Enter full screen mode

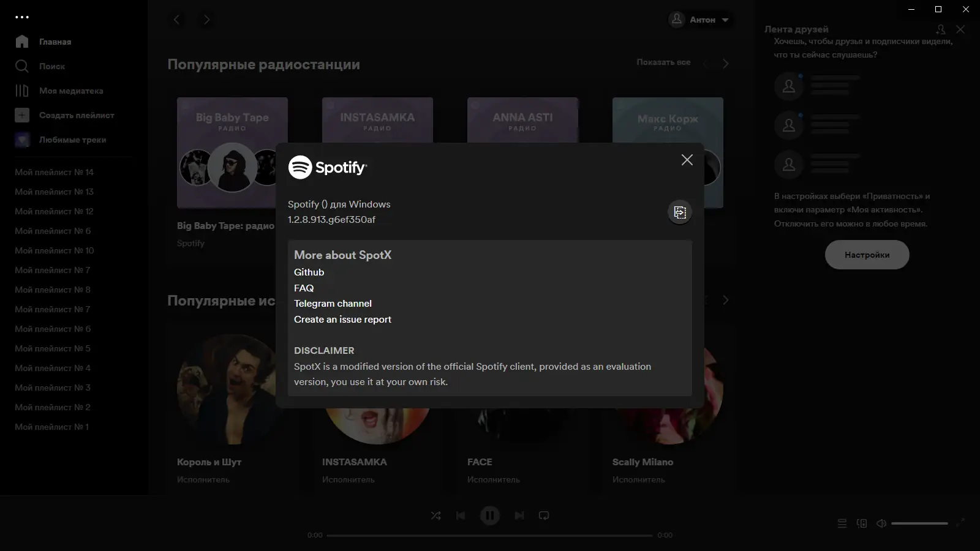click(960, 522)
